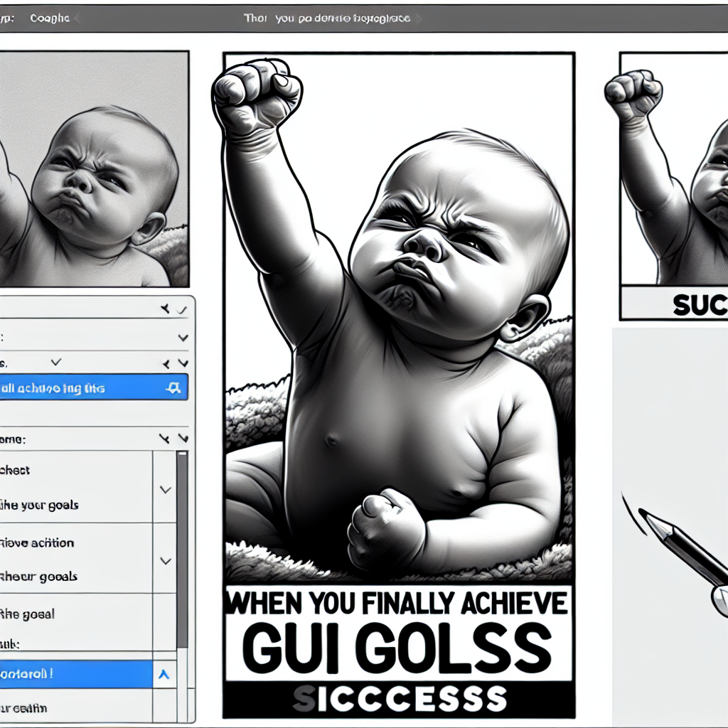The width and height of the screenshot is (728, 728).
Task: Select the 'Riove acition' list item
Action: point(76,542)
